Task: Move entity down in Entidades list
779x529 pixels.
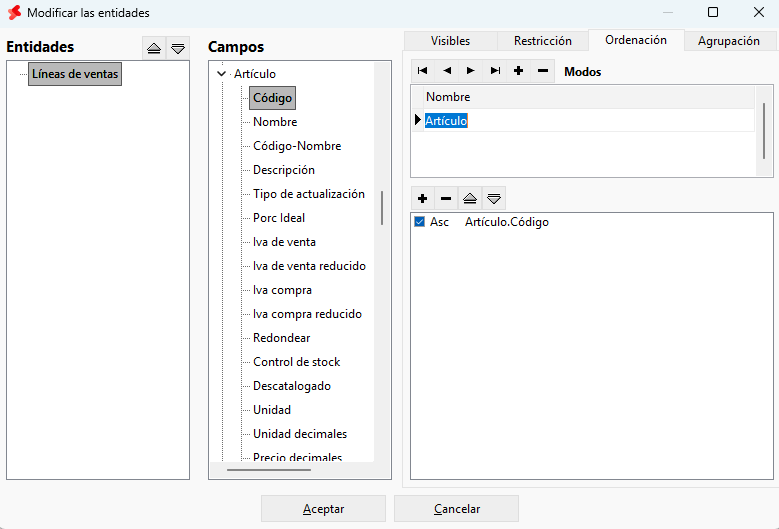Action: point(178,48)
